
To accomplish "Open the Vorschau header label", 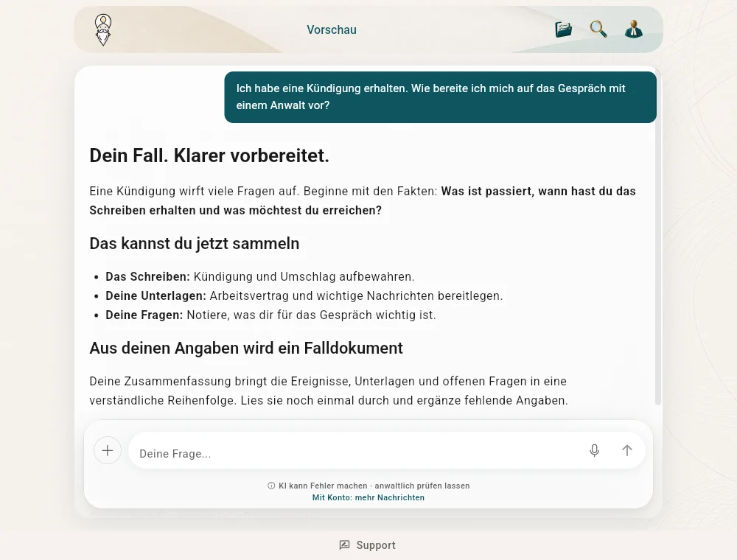I will pos(332,29).
